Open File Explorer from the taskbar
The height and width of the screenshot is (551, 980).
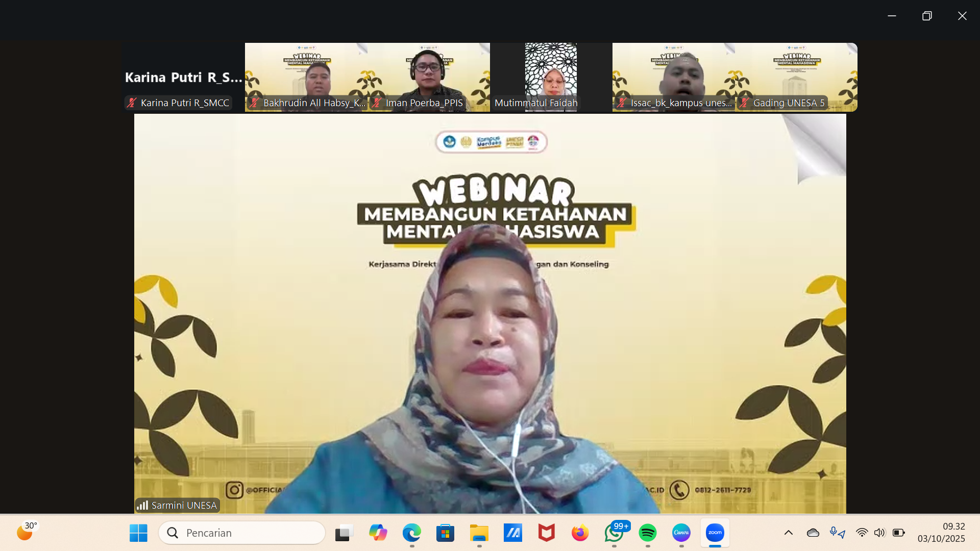click(479, 533)
